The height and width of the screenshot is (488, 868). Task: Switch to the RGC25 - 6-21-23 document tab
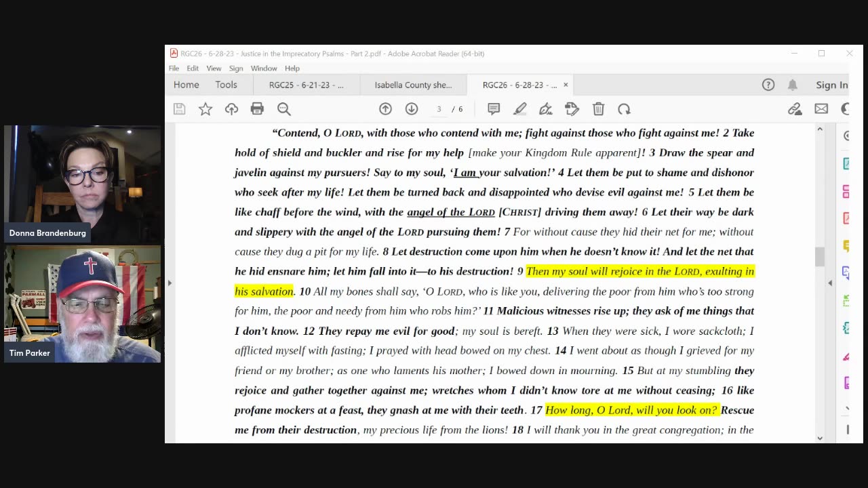point(307,85)
